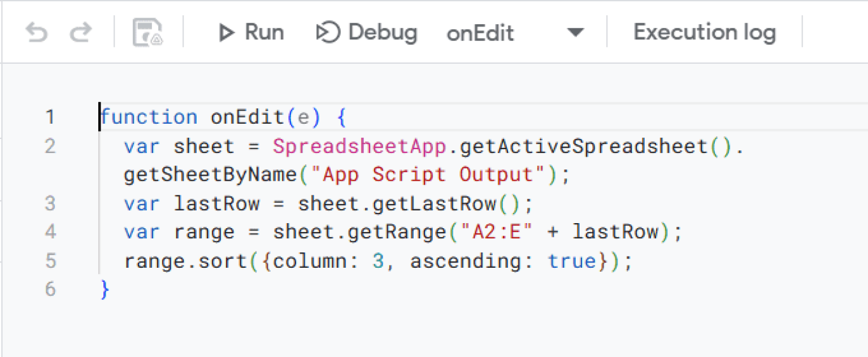Viewport: 868px width, 357px height.
Task: Click the true value in range.sort
Action: 573,261
